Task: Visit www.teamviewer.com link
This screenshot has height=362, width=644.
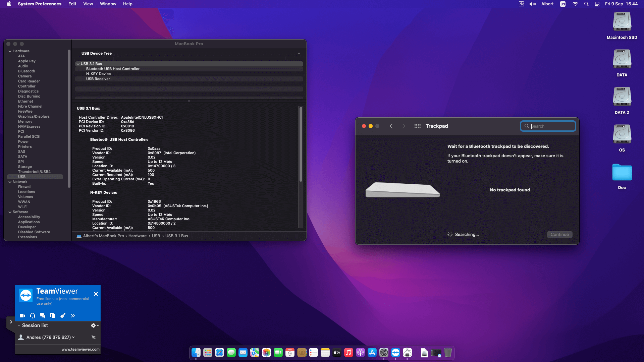Action: tap(80, 349)
